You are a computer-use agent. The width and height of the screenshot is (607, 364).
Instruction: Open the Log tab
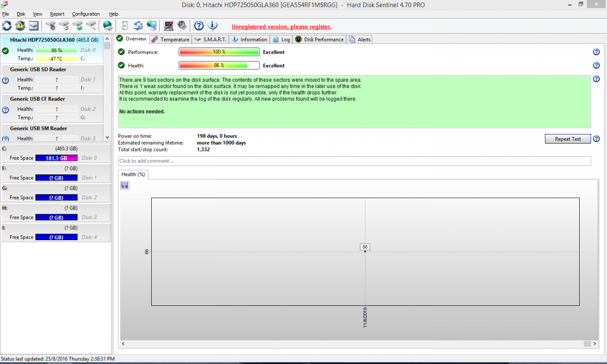281,39
